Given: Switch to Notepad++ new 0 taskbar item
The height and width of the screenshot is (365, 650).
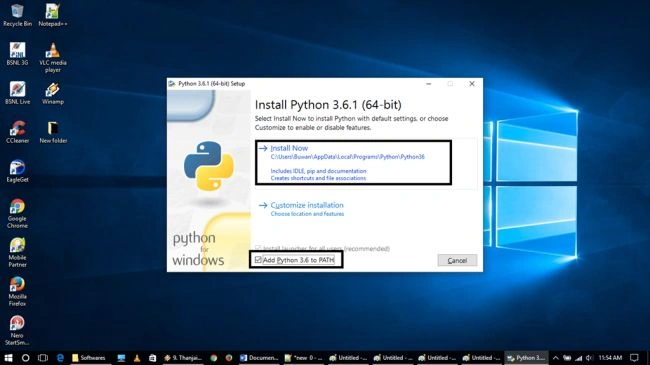Looking at the screenshot, I should 304,358.
